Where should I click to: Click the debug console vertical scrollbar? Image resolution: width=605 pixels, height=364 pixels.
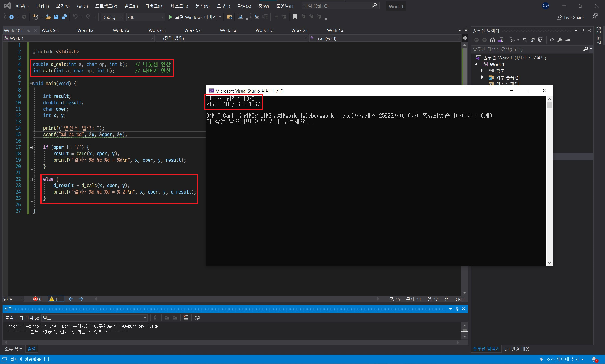click(x=549, y=182)
